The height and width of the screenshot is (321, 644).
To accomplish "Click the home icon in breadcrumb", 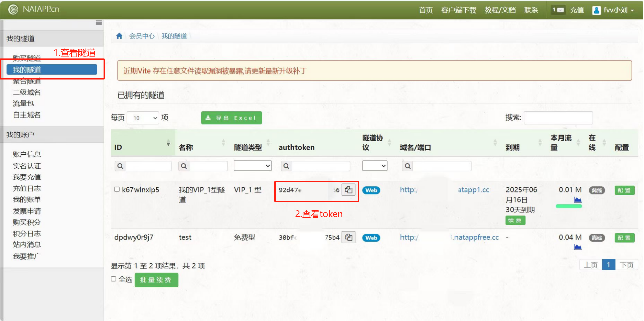I will (119, 36).
